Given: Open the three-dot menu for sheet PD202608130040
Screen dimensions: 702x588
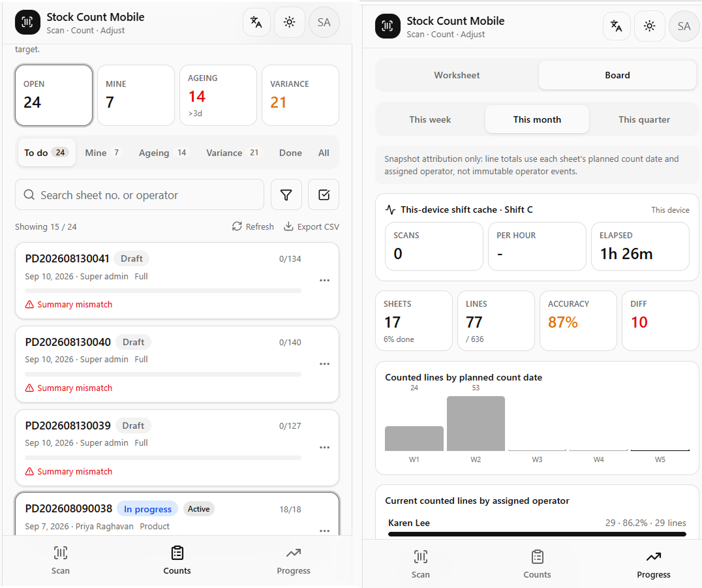Looking at the screenshot, I should [x=325, y=364].
